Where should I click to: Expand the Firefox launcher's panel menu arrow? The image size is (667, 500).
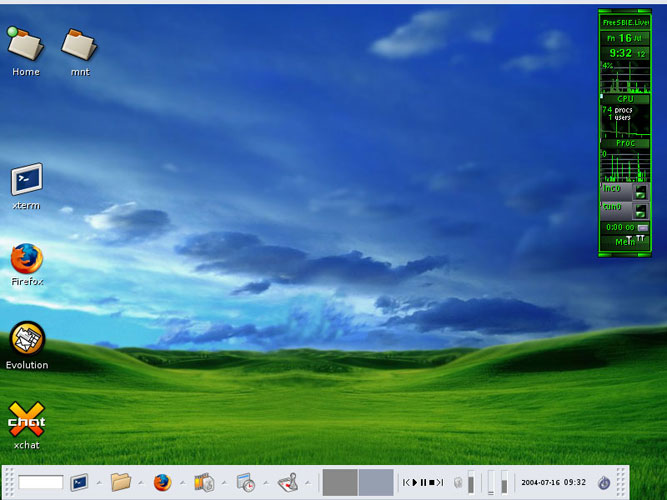click(182, 483)
